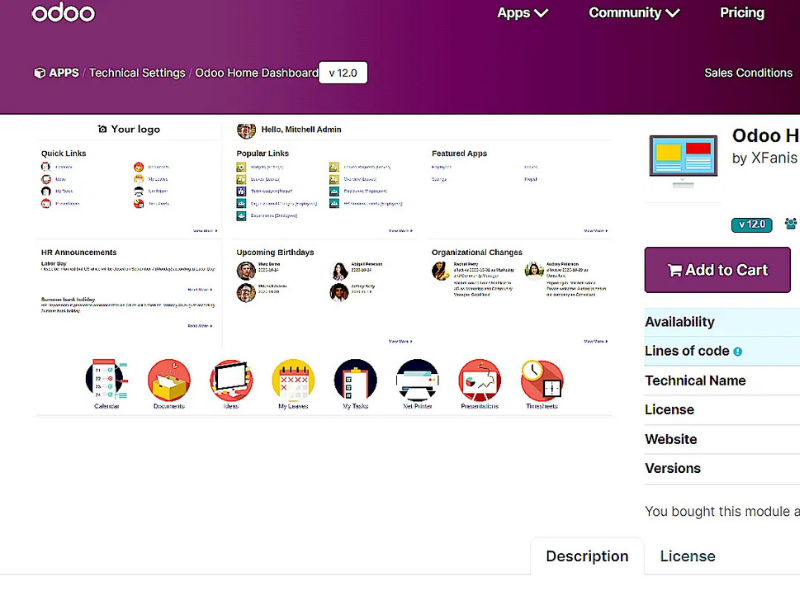Screen dimensions: 800x600
Task: Click the Net Printer icon
Action: [x=417, y=380]
